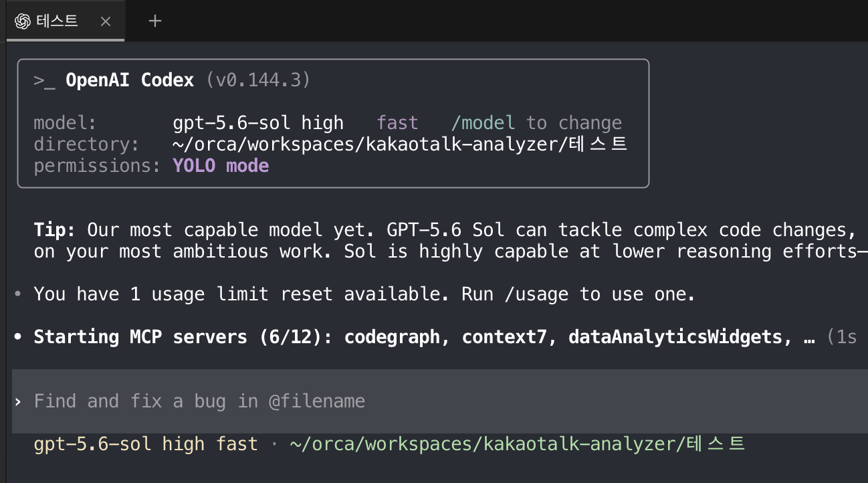This screenshot has height=483, width=868.
Task: Close the 테스트 tab
Action: point(106,21)
